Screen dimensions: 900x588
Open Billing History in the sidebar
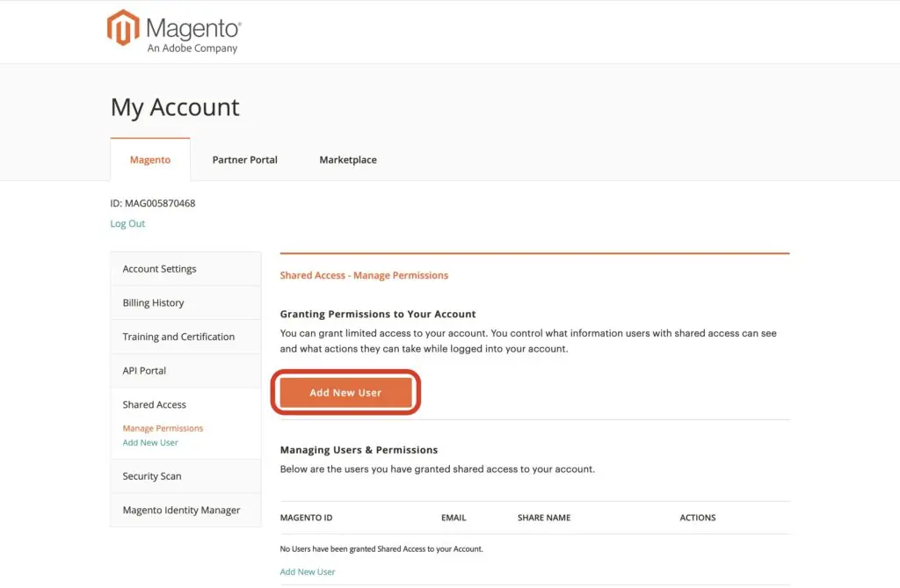(185, 302)
